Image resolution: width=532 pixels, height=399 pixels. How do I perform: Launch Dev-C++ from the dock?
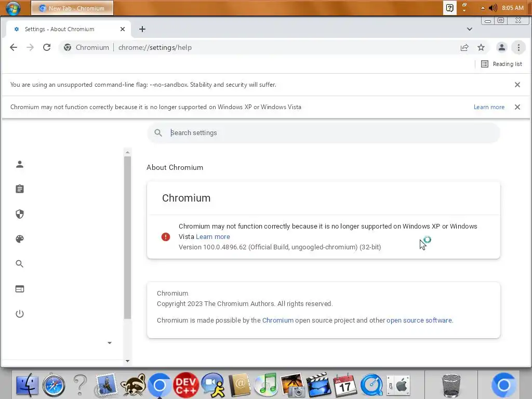pos(186,385)
